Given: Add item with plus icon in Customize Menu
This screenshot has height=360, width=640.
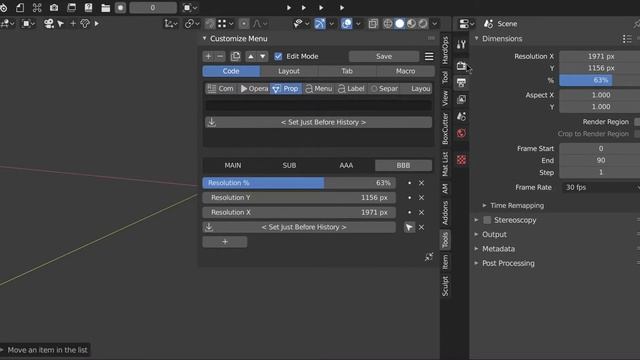Looking at the screenshot, I should coord(208,56).
